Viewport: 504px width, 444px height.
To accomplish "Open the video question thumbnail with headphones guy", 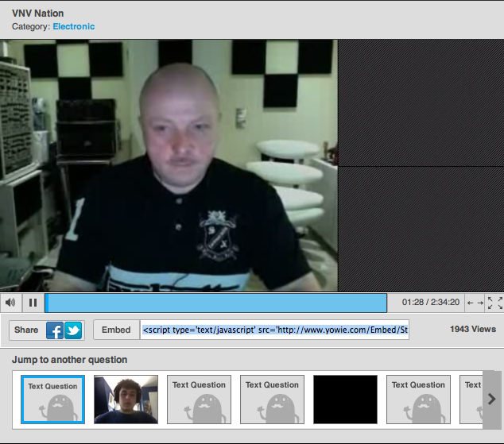I will click(126, 400).
